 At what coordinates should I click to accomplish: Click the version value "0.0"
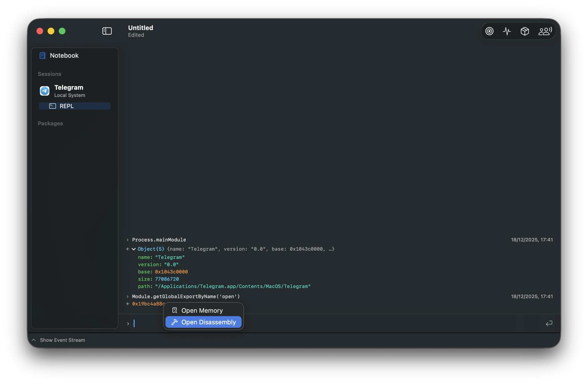coord(171,264)
